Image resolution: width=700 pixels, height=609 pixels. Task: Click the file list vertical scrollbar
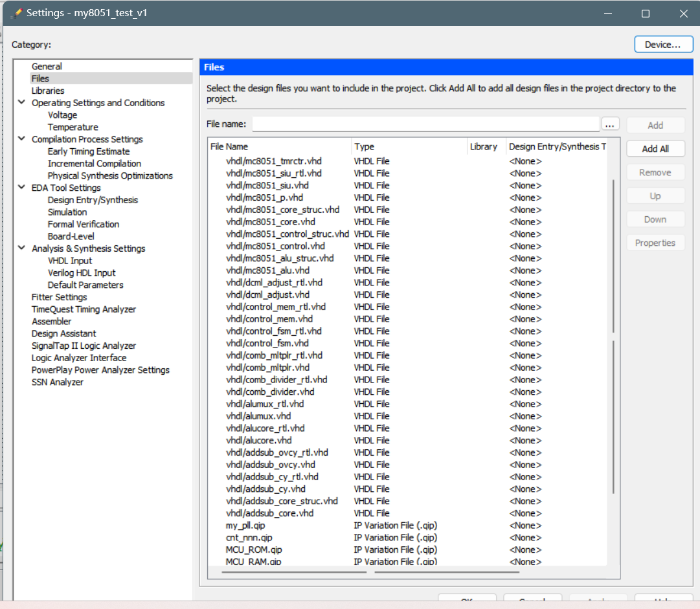point(613,337)
